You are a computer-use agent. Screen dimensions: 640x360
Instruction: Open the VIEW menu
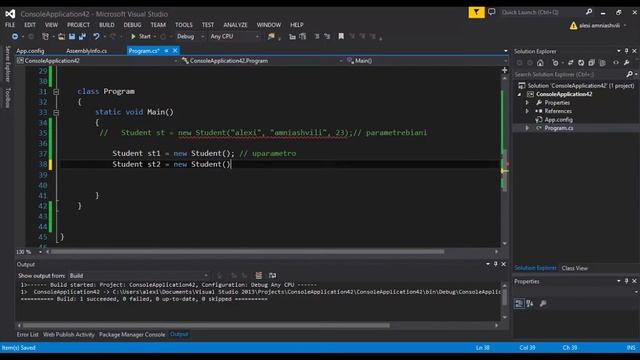click(51, 25)
